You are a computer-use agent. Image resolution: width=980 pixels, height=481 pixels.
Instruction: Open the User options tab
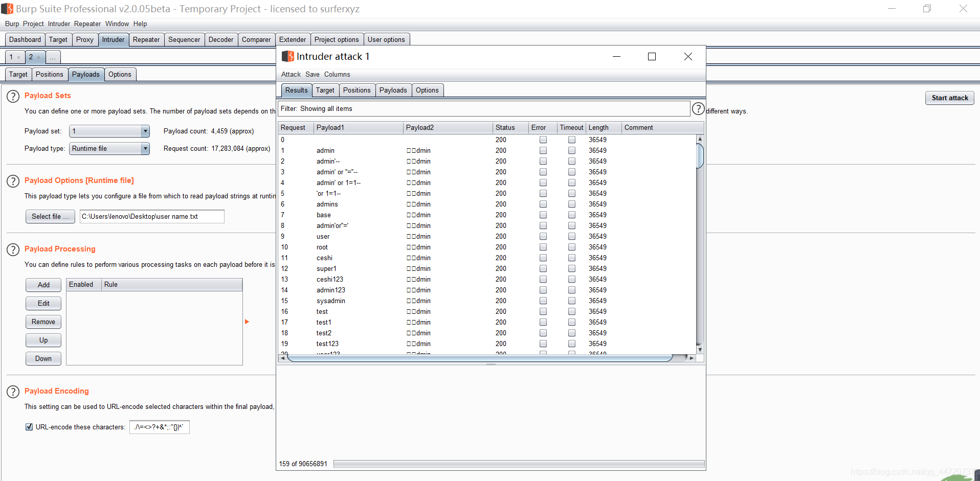coord(386,40)
